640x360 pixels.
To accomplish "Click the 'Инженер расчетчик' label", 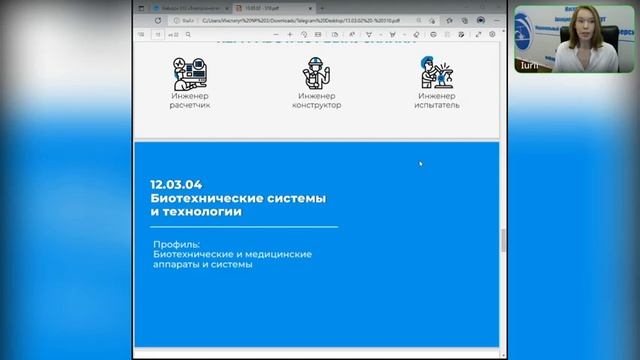I will (190, 100).
